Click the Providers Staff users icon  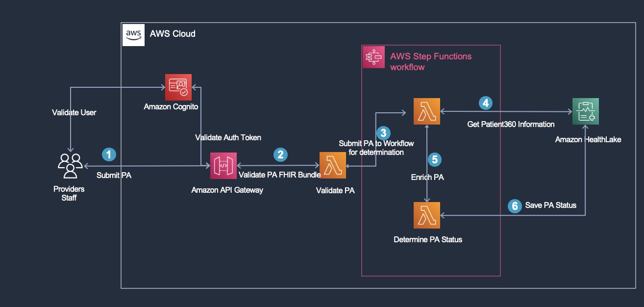pos(70,165)
